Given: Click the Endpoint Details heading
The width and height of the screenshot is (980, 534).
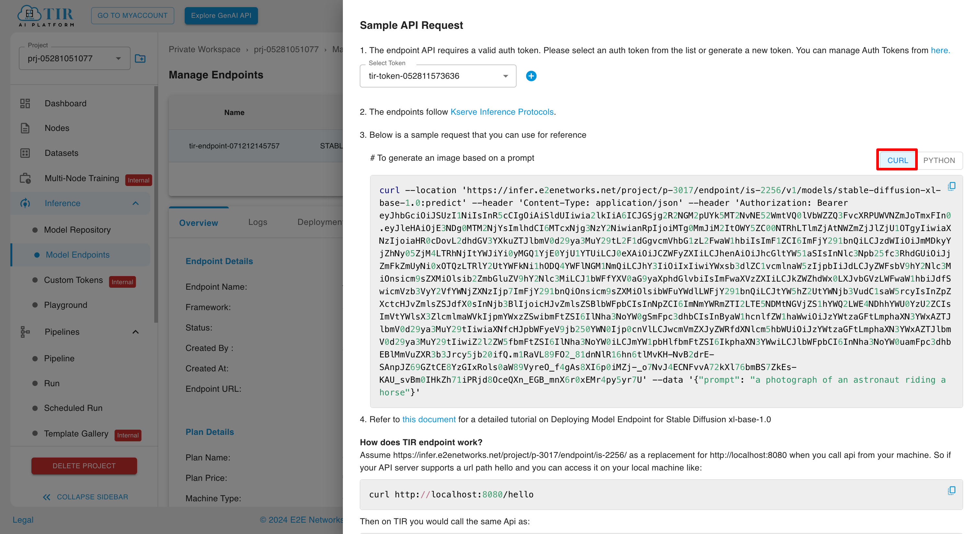Looking at the screenshot, I should [x=219, y=261].
